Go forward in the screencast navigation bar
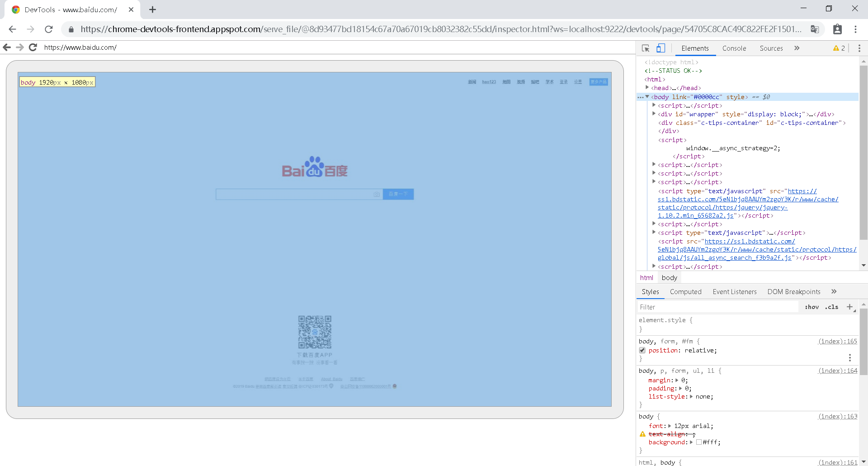 click(x=20, y=47)
